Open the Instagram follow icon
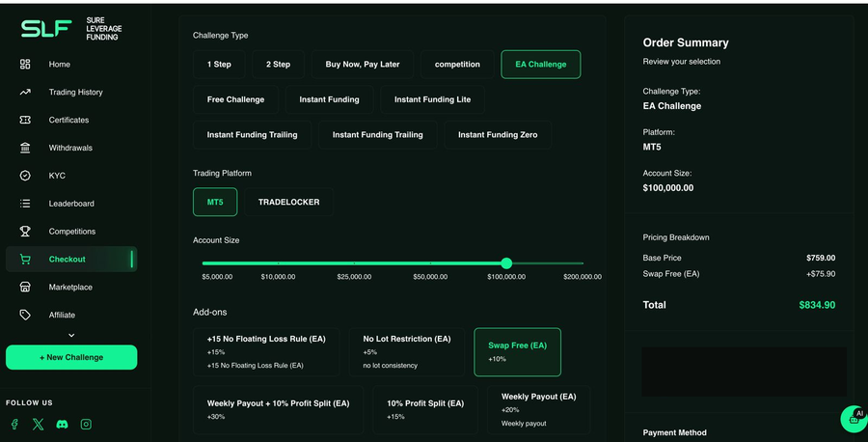The image size is (868, 442). coord(86,425)
